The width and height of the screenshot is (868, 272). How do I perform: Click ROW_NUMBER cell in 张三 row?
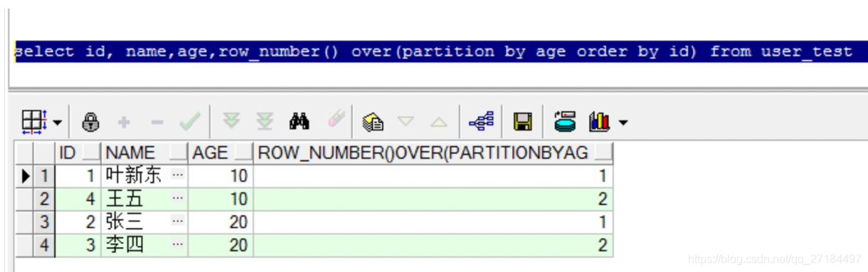(433, 222)
